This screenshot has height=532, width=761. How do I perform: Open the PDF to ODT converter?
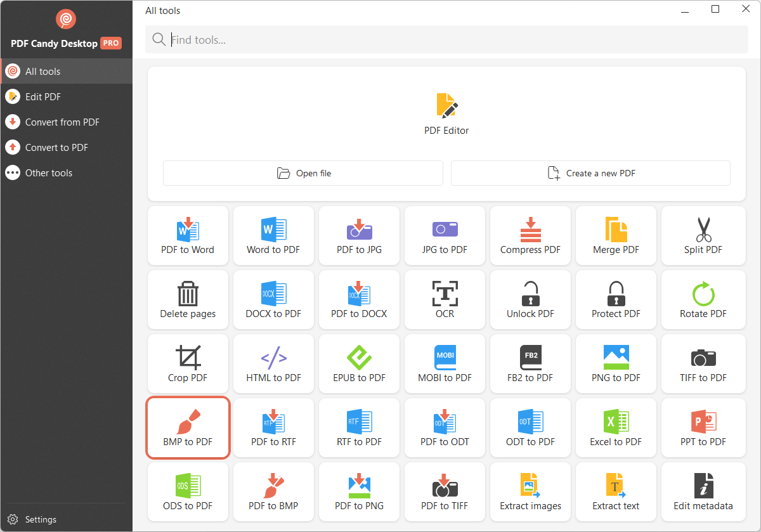click(445, 427)
